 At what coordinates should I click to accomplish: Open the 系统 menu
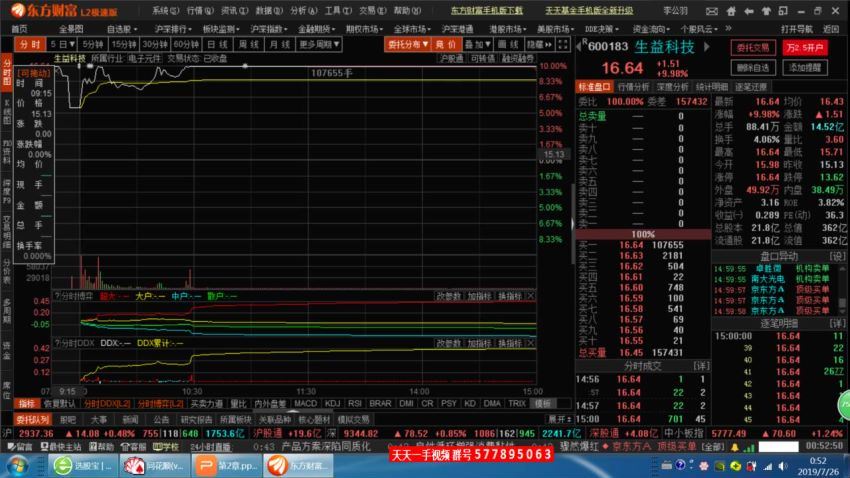165,10
